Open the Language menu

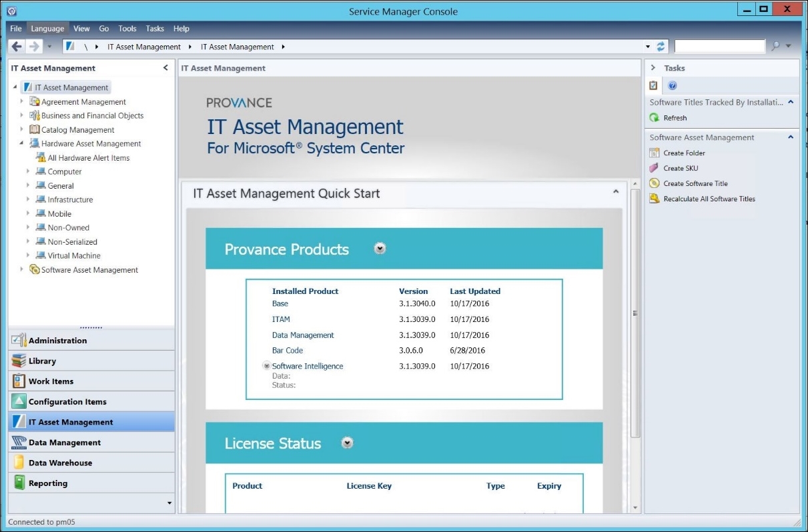click(47, 29)
